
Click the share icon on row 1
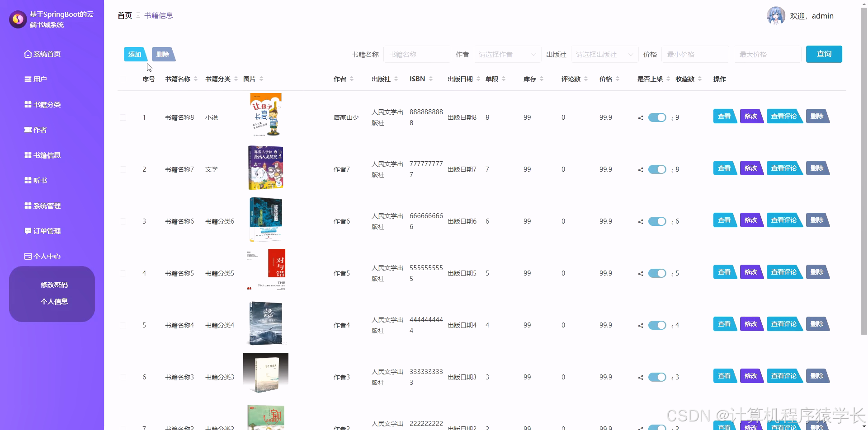click(x=640, y=117)
